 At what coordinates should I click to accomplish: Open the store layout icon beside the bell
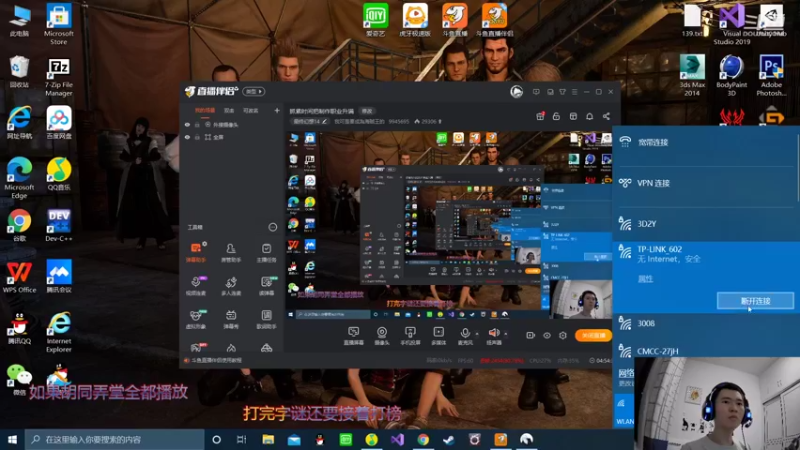(x=573, y=116)
